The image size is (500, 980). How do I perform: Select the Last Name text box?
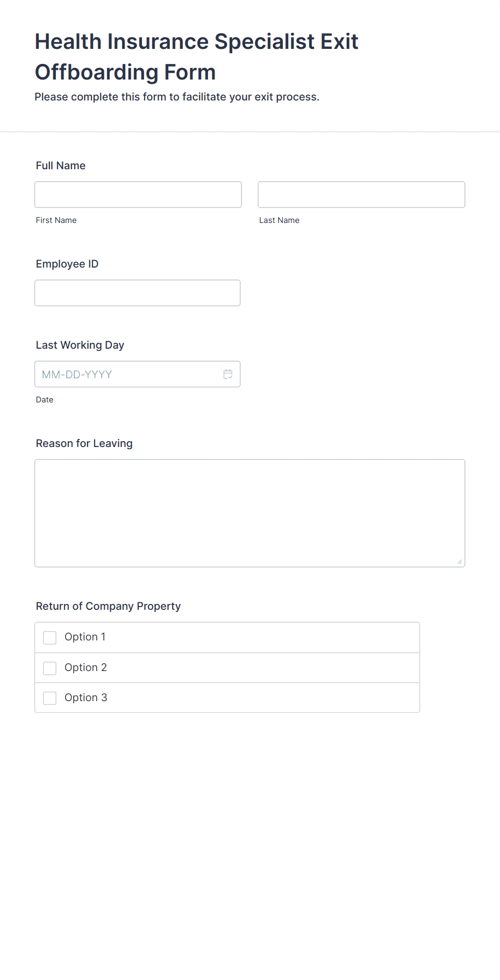pyautogui.click(x=361, y=194)
